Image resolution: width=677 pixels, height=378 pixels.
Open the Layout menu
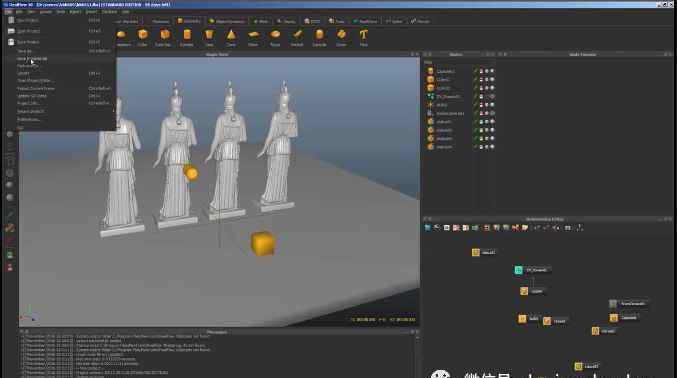45,12
